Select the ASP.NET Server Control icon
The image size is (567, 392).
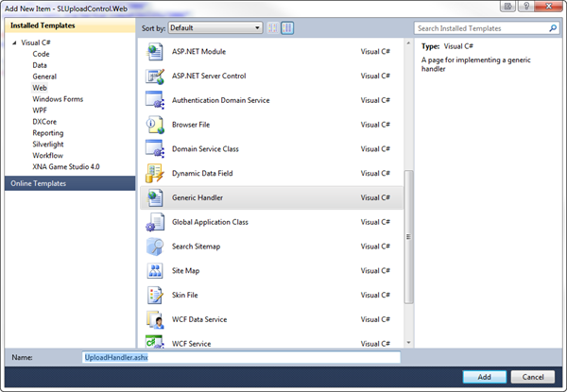[x=155, y=76]
